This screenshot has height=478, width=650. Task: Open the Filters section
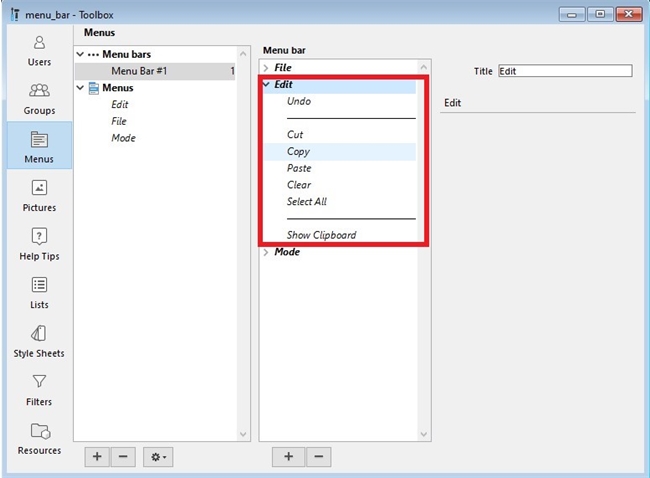click(x=39, y=389)
